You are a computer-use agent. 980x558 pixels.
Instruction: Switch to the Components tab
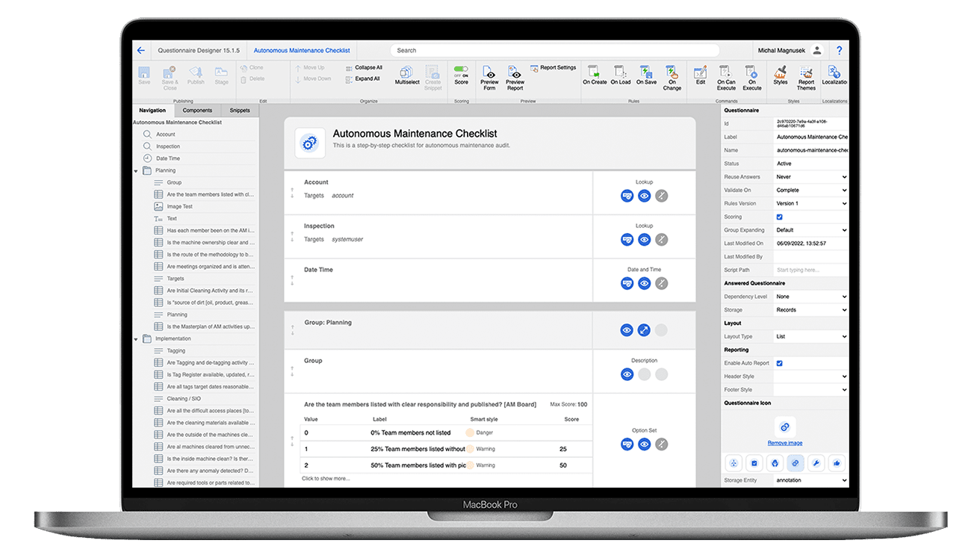coord(197,110)
